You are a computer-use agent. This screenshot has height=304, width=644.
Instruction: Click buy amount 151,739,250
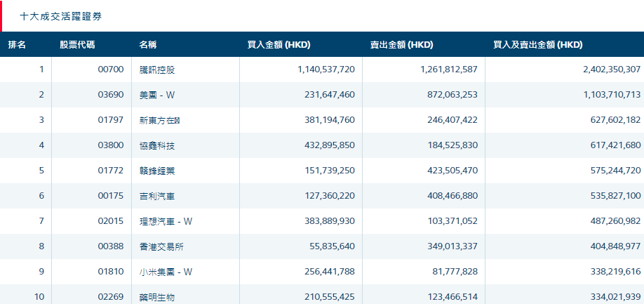pos(330,171)
